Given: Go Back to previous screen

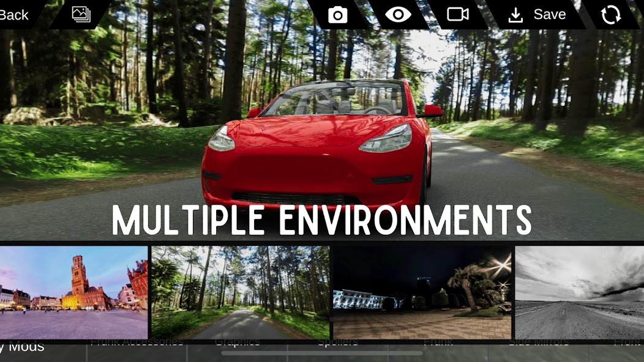Looking at the screenshot, I should pos(15,15).
